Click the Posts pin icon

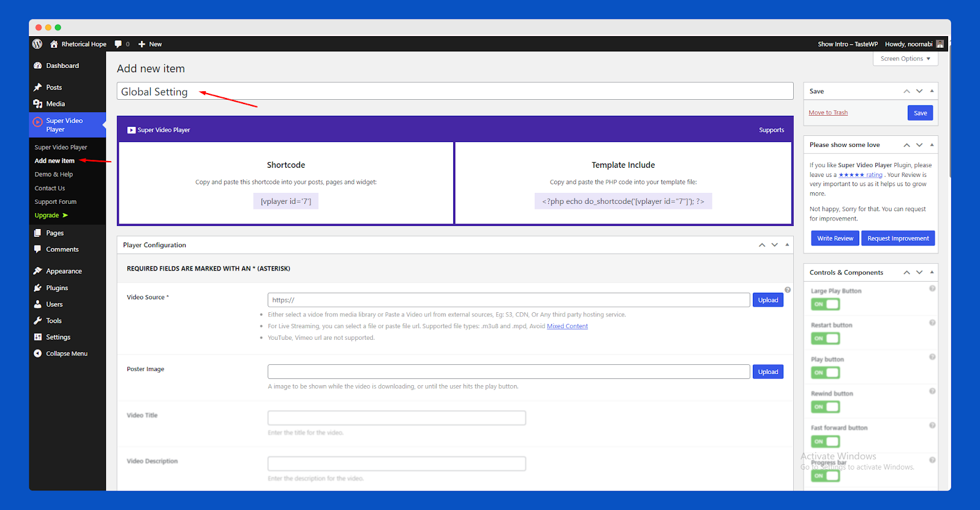(x=38, y=88)
